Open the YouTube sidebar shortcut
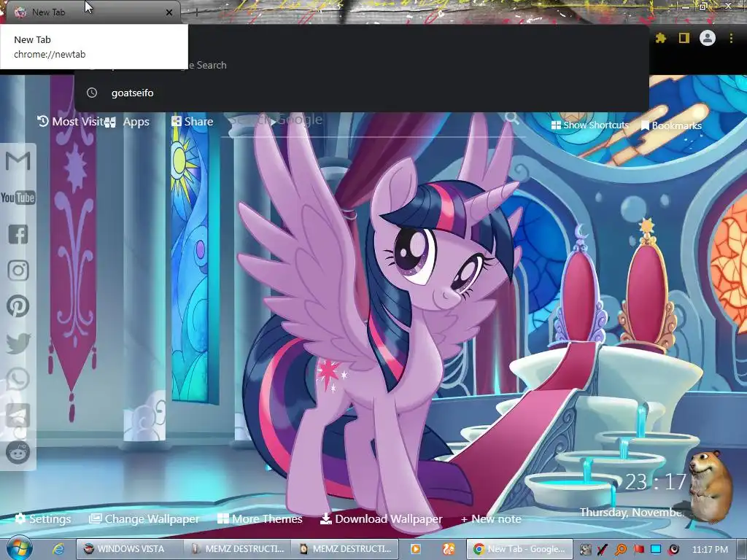The height and width of the screenshot is (560, 747). point(18,198)
